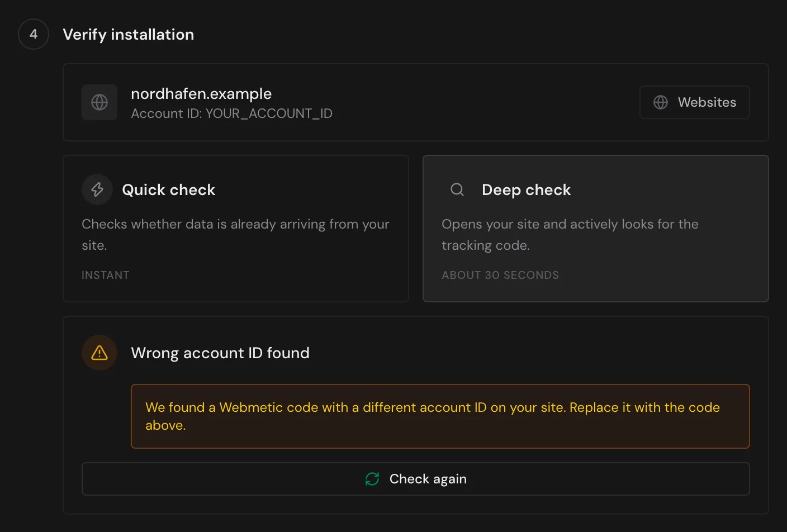Click the ABOUT 30 SECONDS label
The image size is (787, 532).
point(500,275)
